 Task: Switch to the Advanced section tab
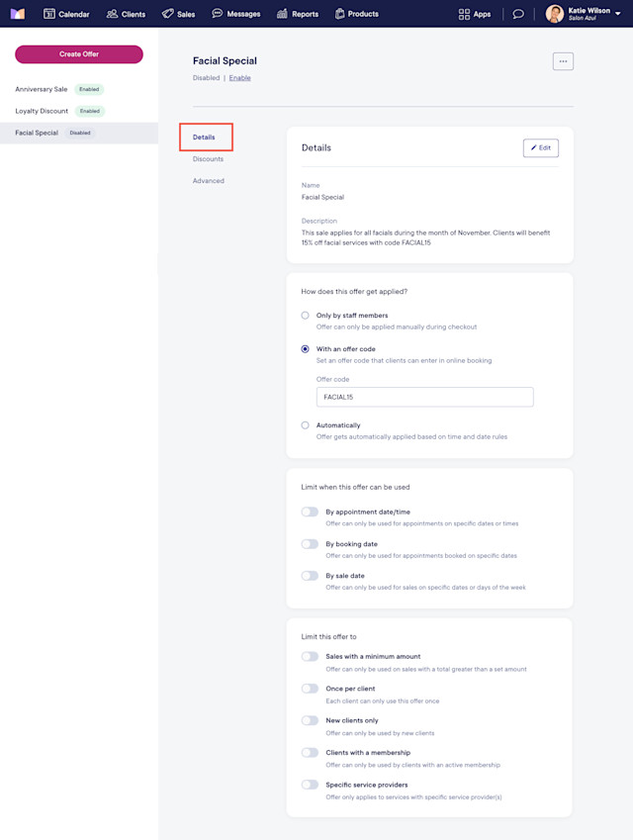(209, 181)
